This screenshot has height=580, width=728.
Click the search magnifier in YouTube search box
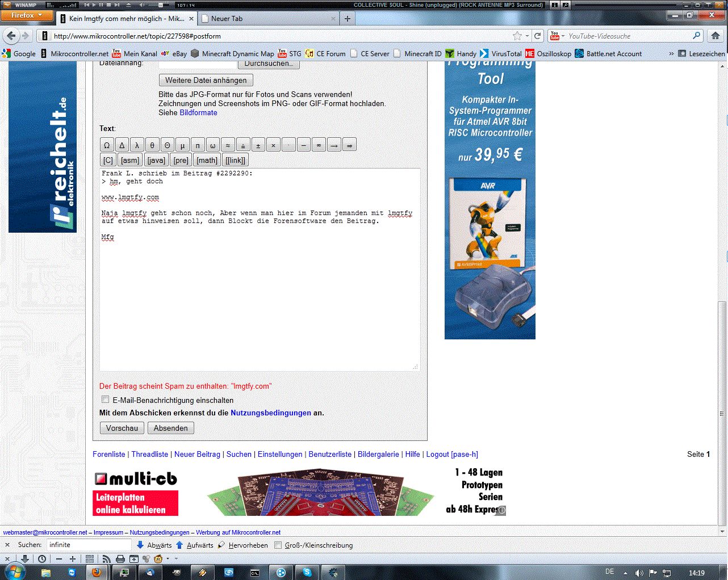pos(697,36)
